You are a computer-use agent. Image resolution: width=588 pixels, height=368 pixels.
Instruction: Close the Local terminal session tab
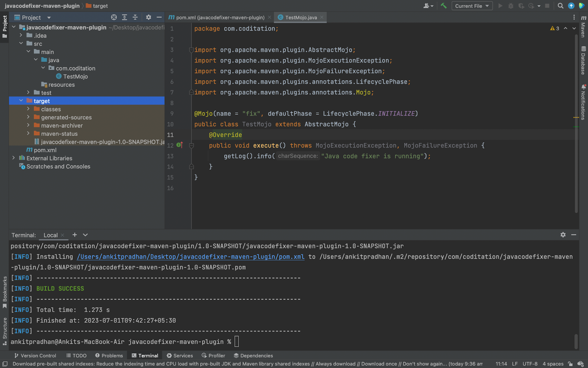pyautogui.click(x=62, y=235)
